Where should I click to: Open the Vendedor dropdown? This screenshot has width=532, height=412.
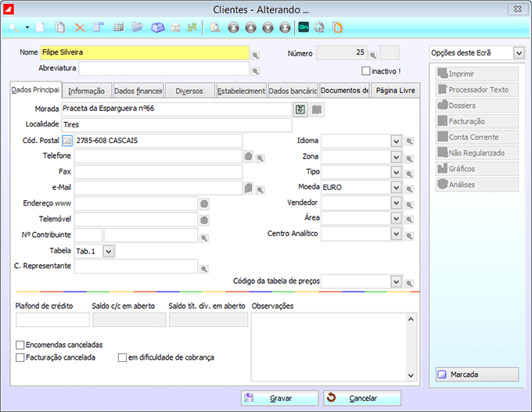[x=397, y=202]
